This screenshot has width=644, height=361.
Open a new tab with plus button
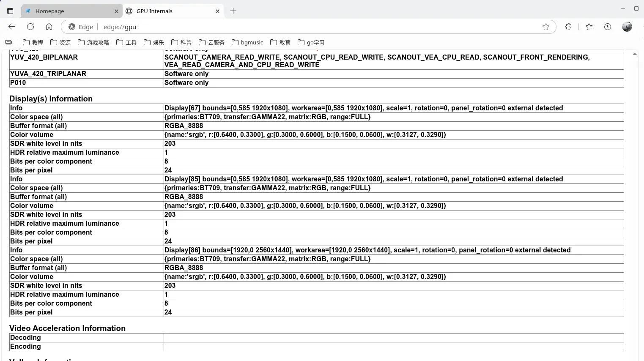click(x=233, y=11)
